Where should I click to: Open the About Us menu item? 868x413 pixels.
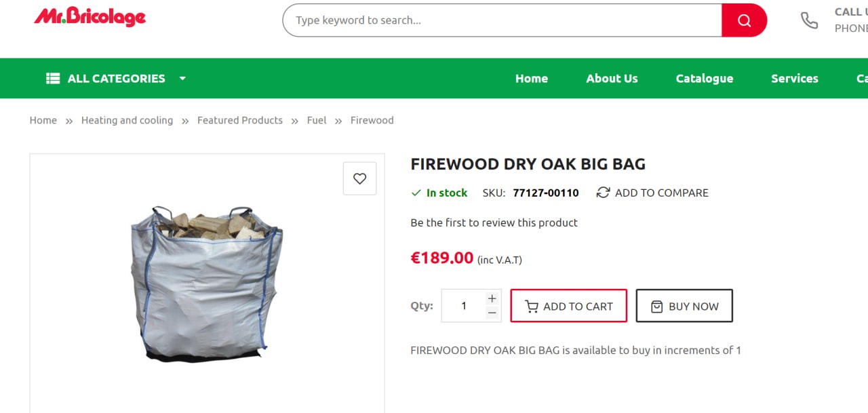click(x=612, y=79)
